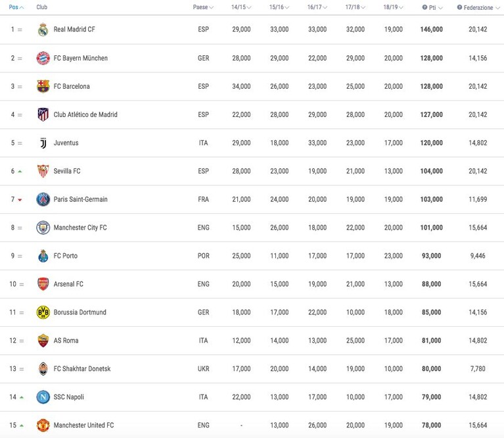Viewport: 504px width, 438px height.
Task: Sort by the 14/15 season column
Action: pos(241,7)
